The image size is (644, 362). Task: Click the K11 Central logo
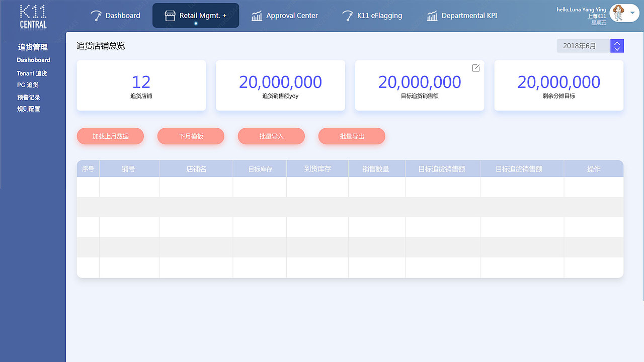coord(33,17)
